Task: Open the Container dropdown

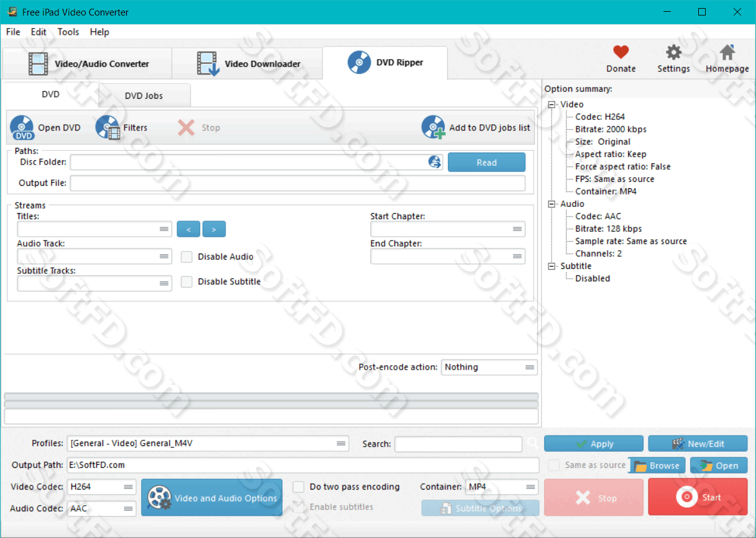Action: (x=501, y=486)
